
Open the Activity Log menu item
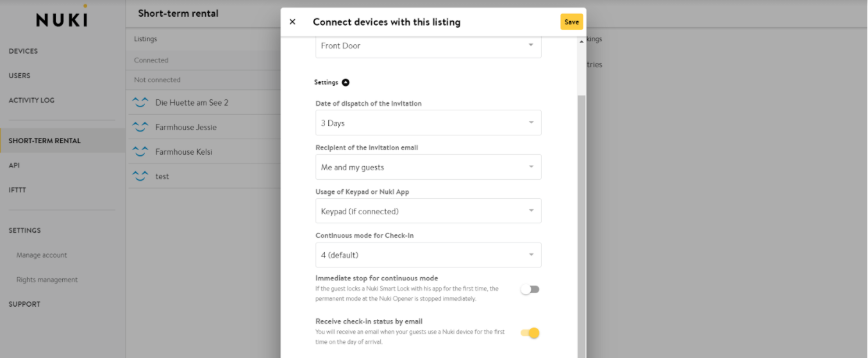(31, 100)
